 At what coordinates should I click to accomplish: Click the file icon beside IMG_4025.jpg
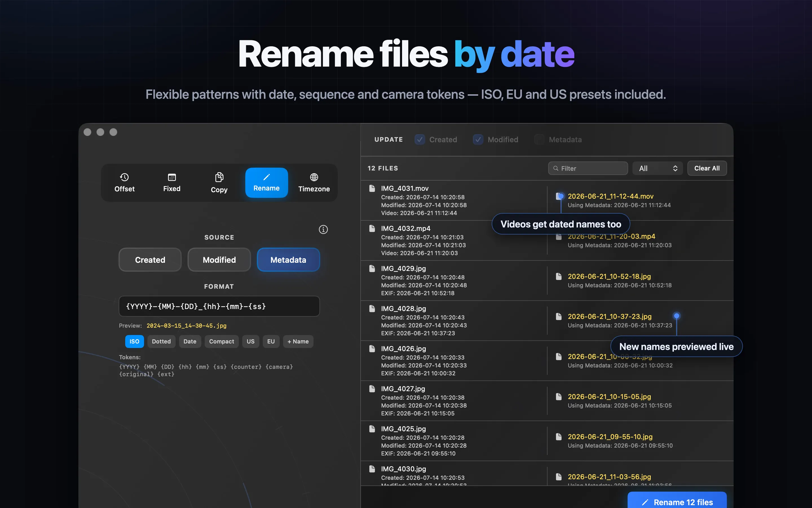coord(372,429)
